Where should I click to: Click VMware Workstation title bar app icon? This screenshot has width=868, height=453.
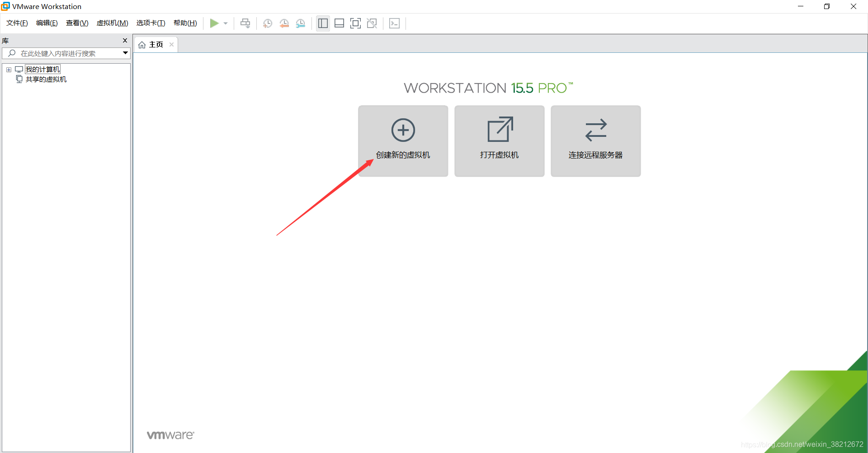5,6
